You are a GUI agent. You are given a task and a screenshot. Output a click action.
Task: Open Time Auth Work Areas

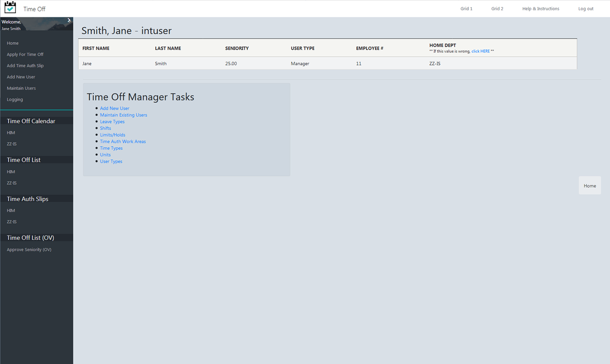click(x=123, y=141)
